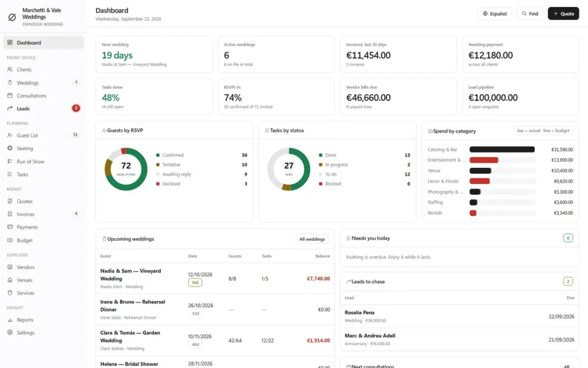Screen dimensions: 588x368
Task: Select Run of Show in sidebar
Action: (43, 162)
